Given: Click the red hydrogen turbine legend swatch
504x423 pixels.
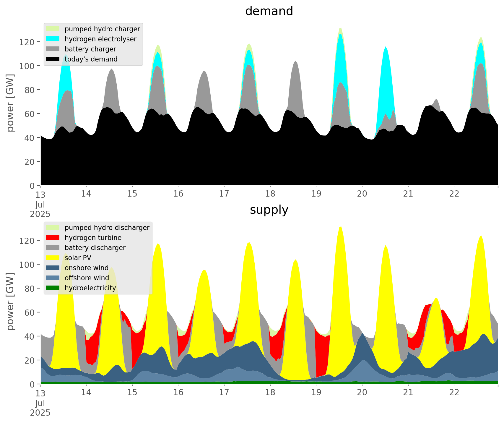Looking at the screenshot, I should [x=53, y=238].
